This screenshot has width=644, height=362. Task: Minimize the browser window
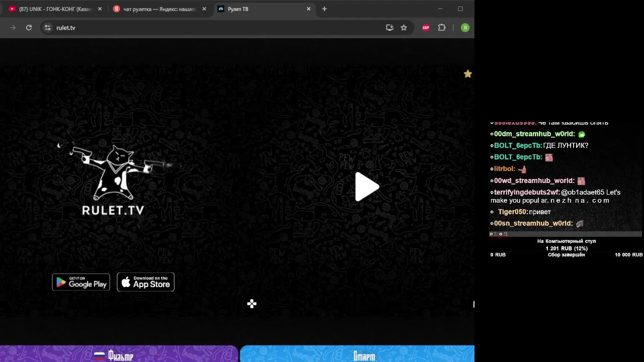coord(440,9)
